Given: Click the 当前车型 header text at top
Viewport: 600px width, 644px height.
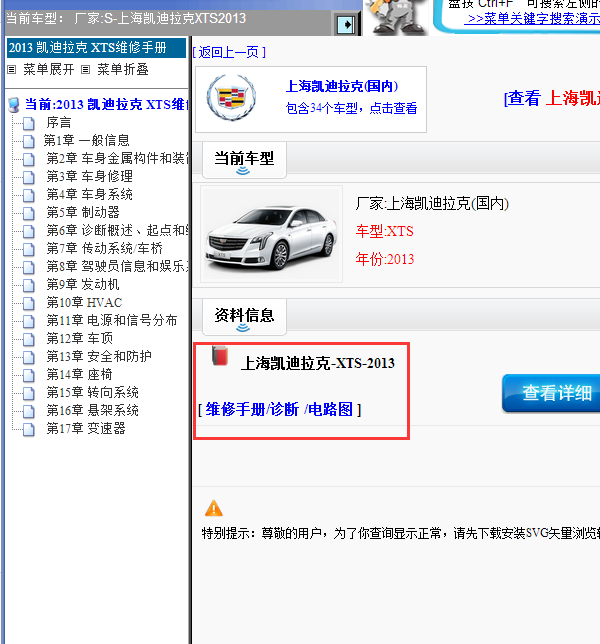Looking at the screenshot, I should [126, 19].
